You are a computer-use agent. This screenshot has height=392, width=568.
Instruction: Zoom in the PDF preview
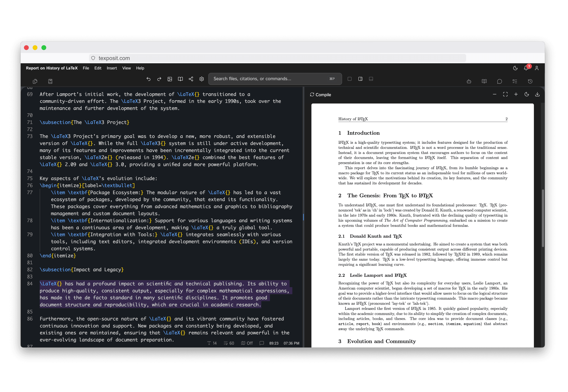(x=516, y=94)
